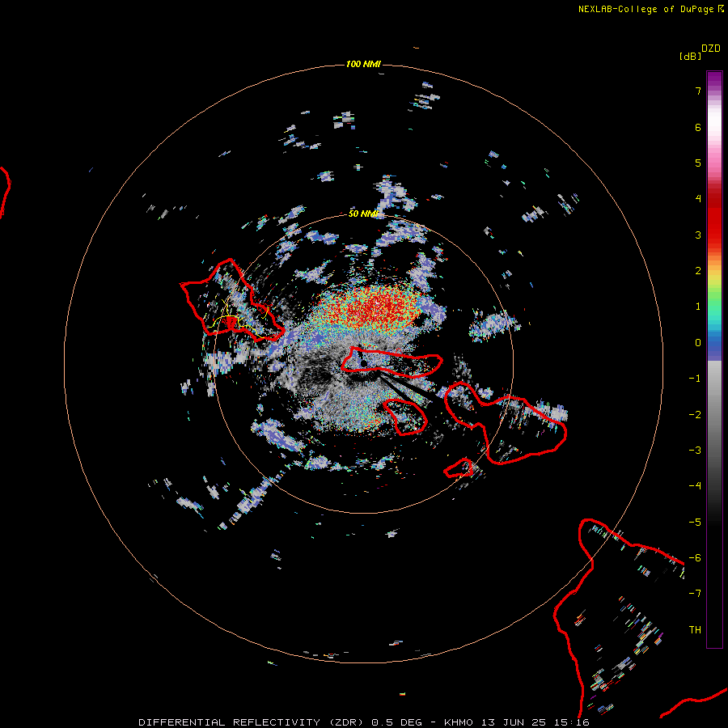Click the -6 value on the color scale
Image resolution: width=728 pixels, height=728 pixels.
[695, 558]
